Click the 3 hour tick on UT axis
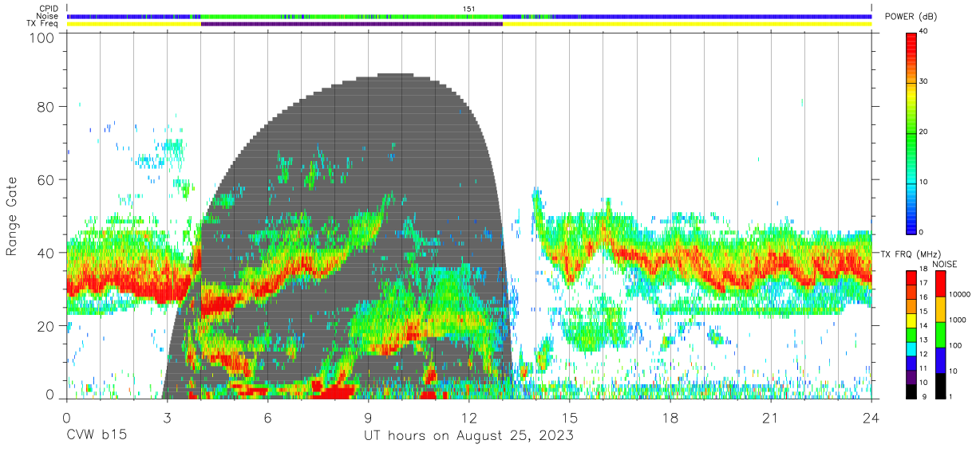Viewport: 980px width, 452px height. 167,418
